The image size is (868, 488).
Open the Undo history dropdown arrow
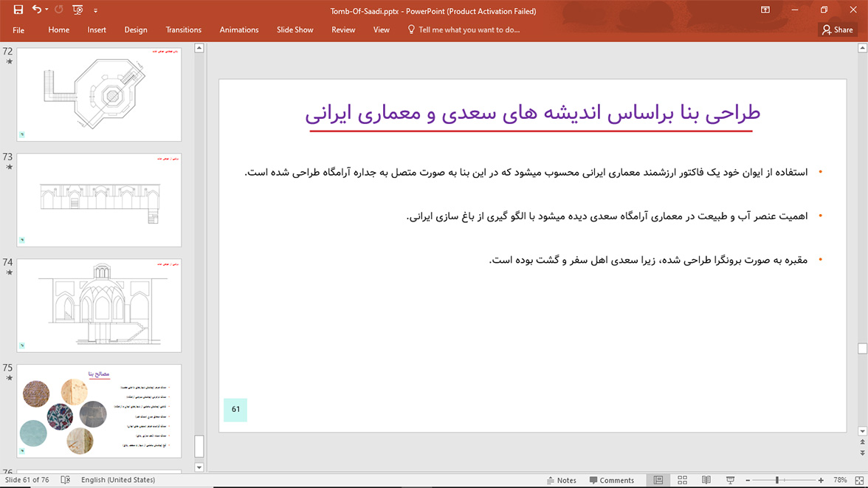coord(46,10)
